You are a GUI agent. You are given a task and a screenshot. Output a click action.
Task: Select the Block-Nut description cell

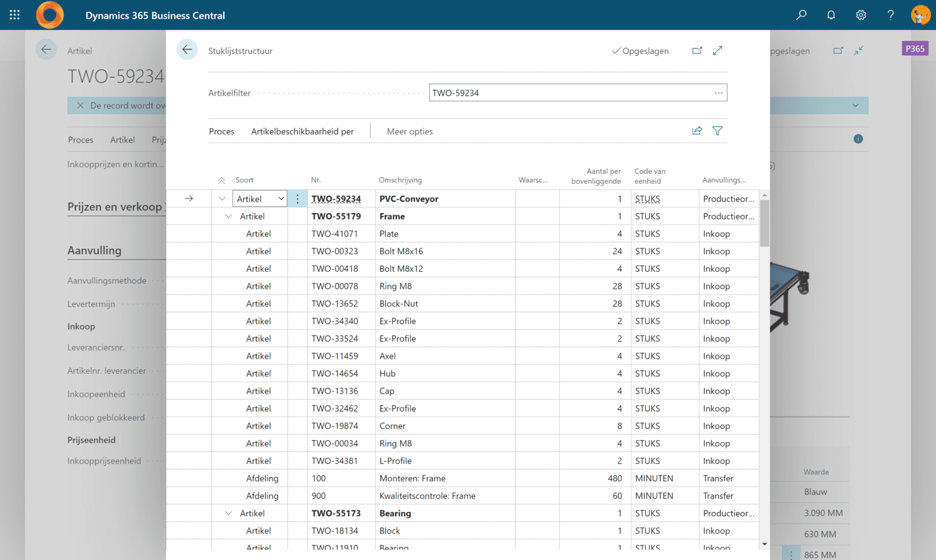click(445, 304)
